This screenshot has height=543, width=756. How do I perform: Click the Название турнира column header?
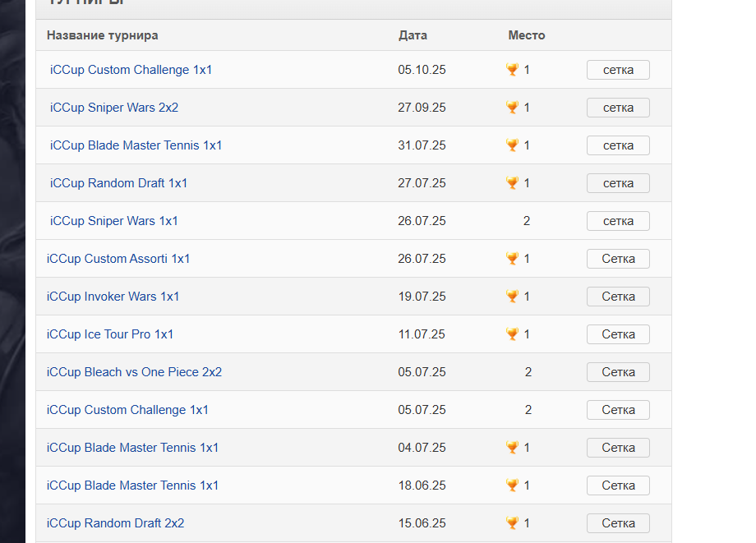point(102,35)
